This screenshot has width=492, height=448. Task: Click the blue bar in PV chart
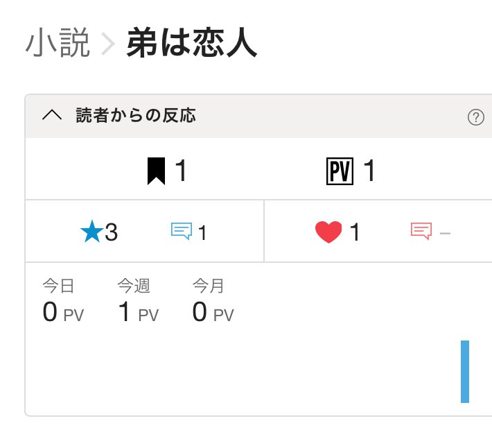point(465,372)
